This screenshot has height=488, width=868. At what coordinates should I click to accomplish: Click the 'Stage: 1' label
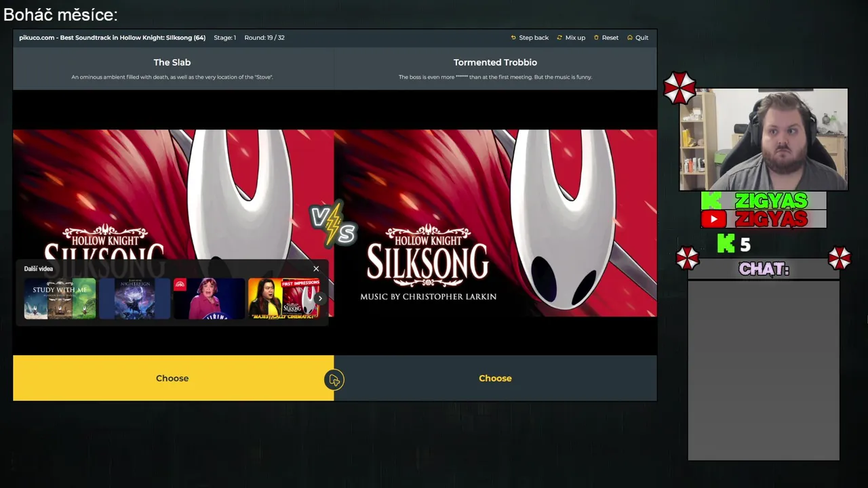pos(225,38)
